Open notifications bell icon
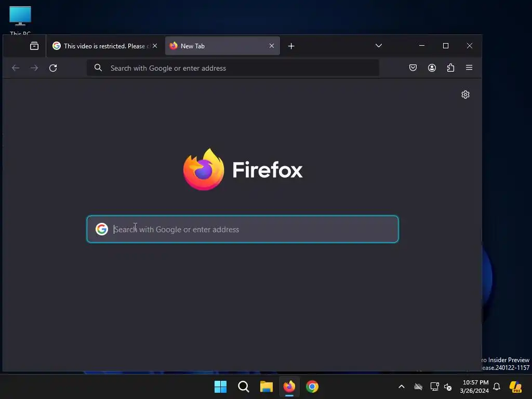 [x=497, y=387]
